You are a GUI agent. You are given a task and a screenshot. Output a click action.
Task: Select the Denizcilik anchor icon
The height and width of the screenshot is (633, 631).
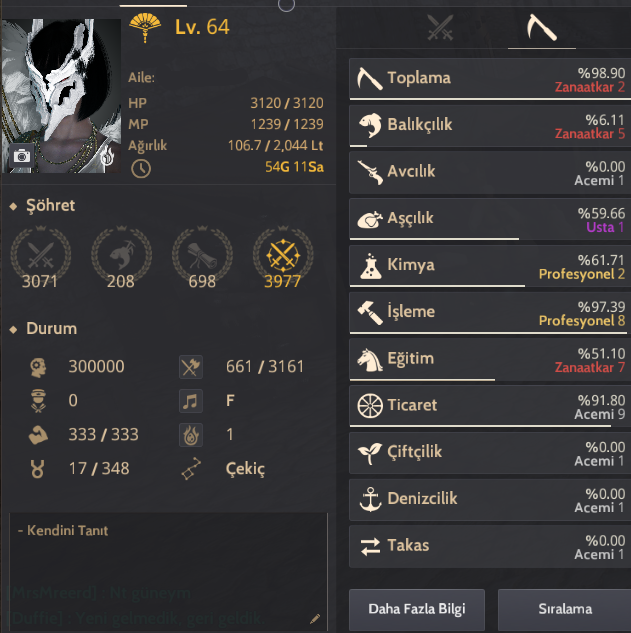point(370,499)
